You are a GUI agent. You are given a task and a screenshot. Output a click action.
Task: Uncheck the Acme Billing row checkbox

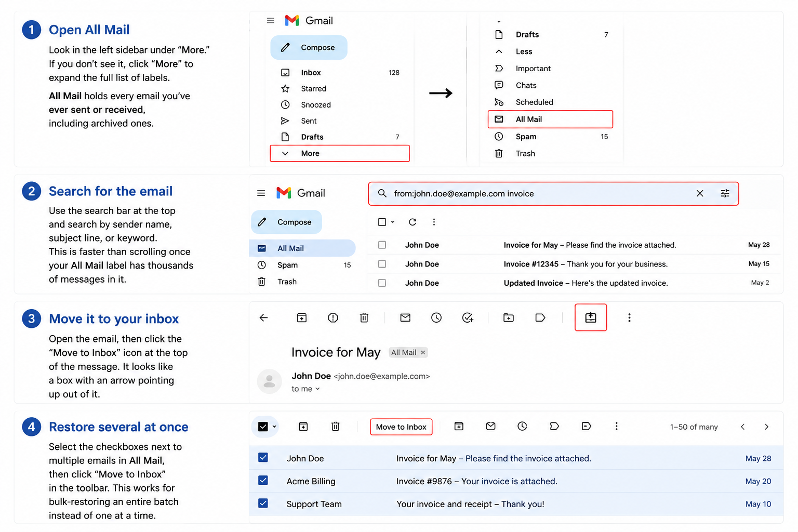click(x=263, y=481)
